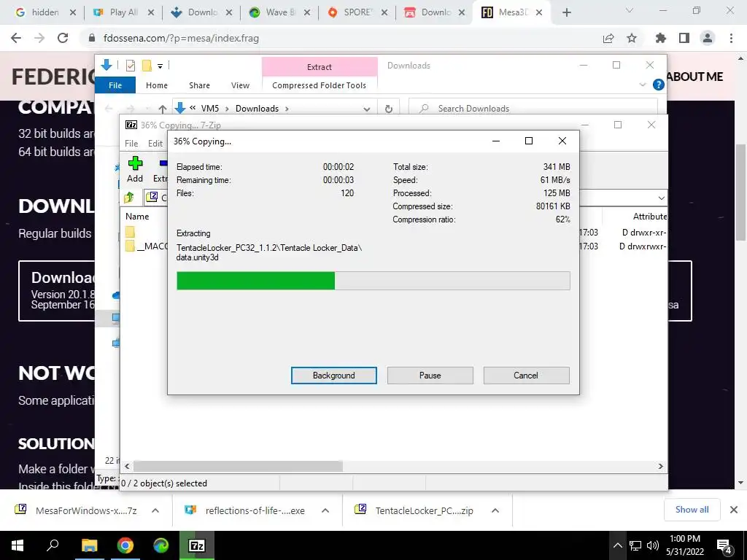Image resolution: width=747 pixels, height=560 pixels.
Task: Open the Home ribbon tab in Explorer
Action: click(x=157, y=85)
